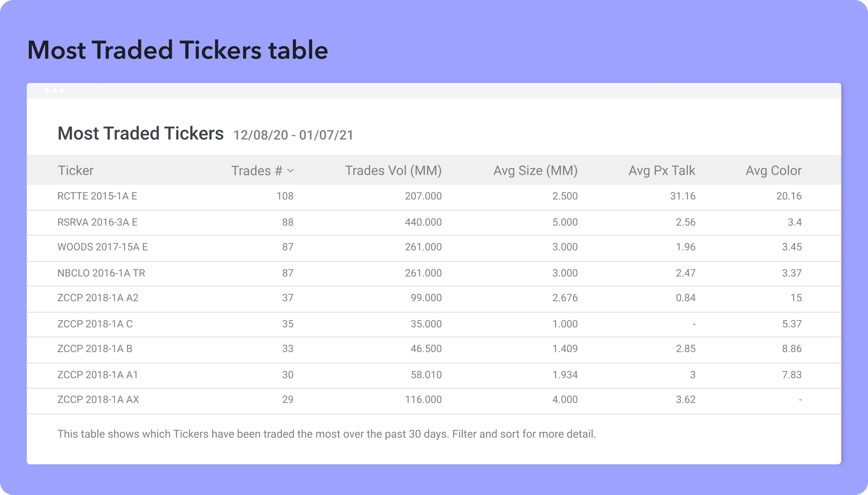This screenshot has width=868, height=495.
Task: Sort table by Avg Px Talk
Action: pos(662,171)
